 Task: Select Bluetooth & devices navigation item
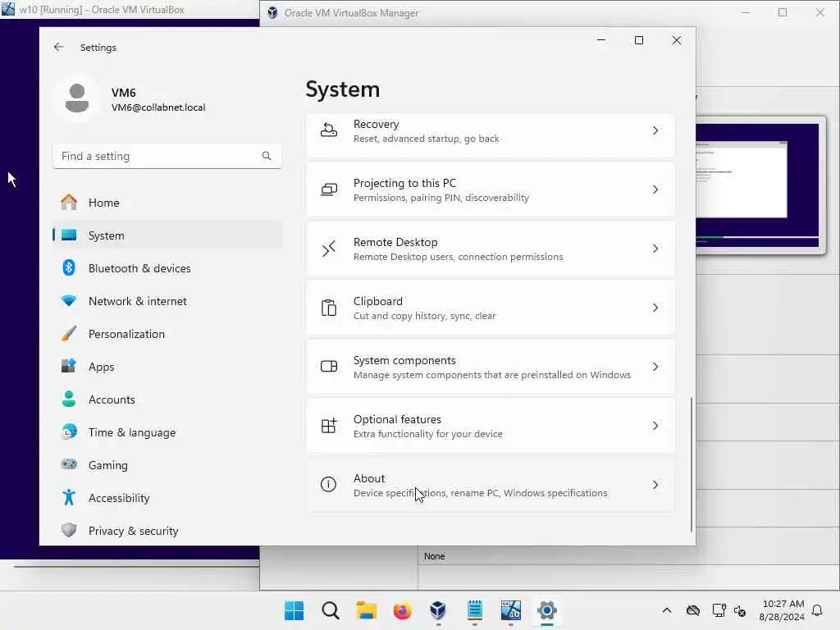click(167, 268)
